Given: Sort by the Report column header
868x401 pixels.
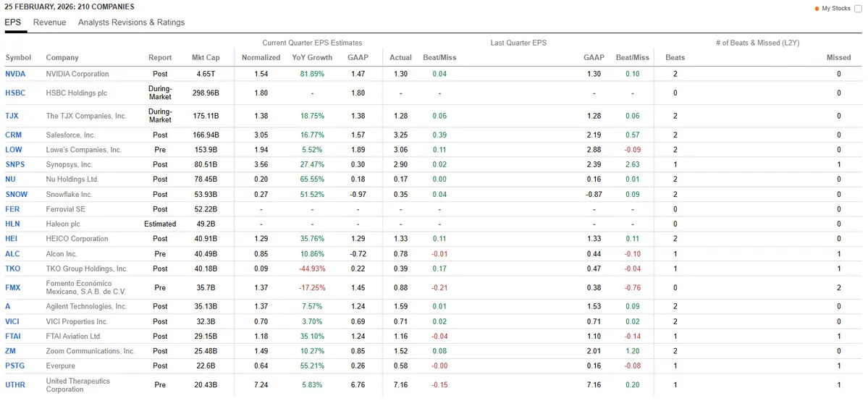Looking at the screenshot, I should [160, 58].
